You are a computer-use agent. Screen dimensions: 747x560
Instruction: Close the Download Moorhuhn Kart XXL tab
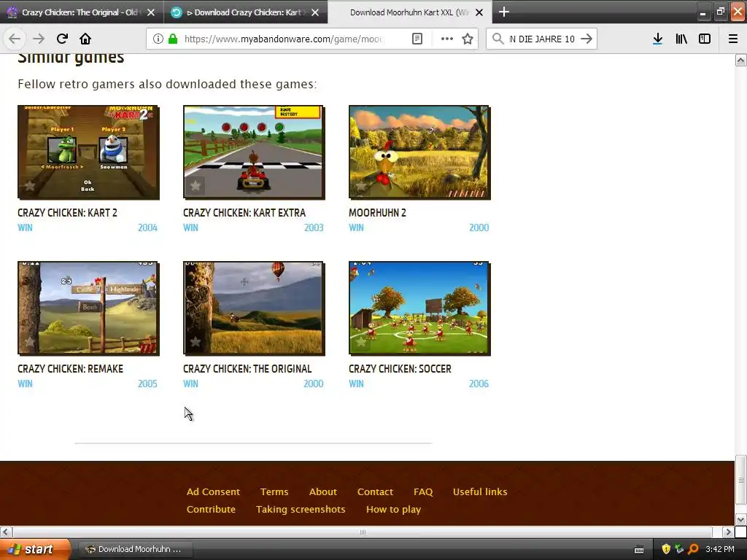coord(480,12)
